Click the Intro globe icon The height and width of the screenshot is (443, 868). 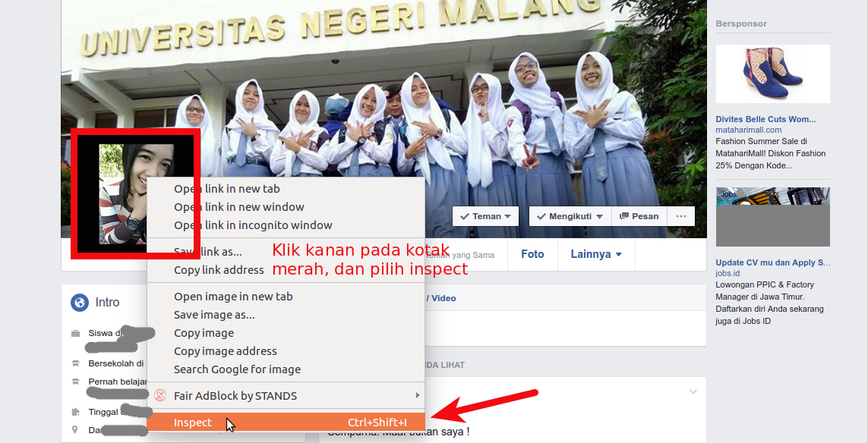click(x=80, y=303)
